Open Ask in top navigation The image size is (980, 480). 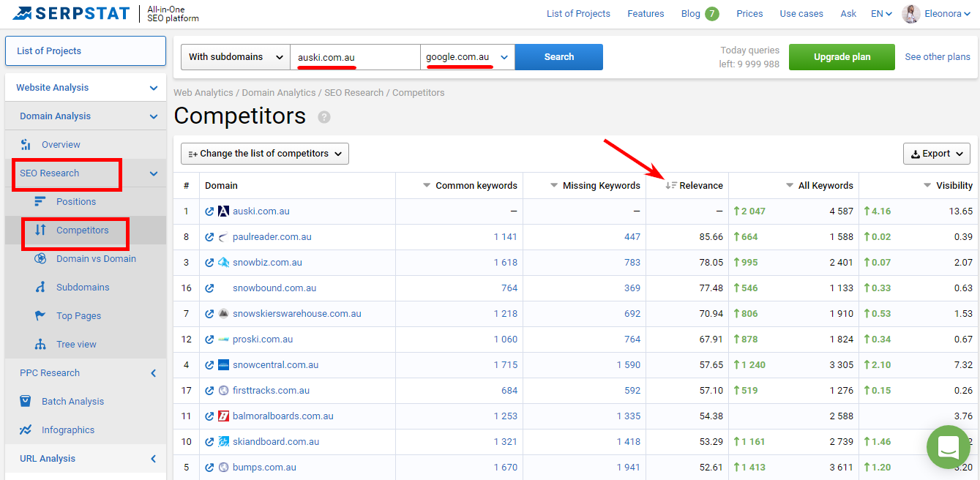point(848,14)
